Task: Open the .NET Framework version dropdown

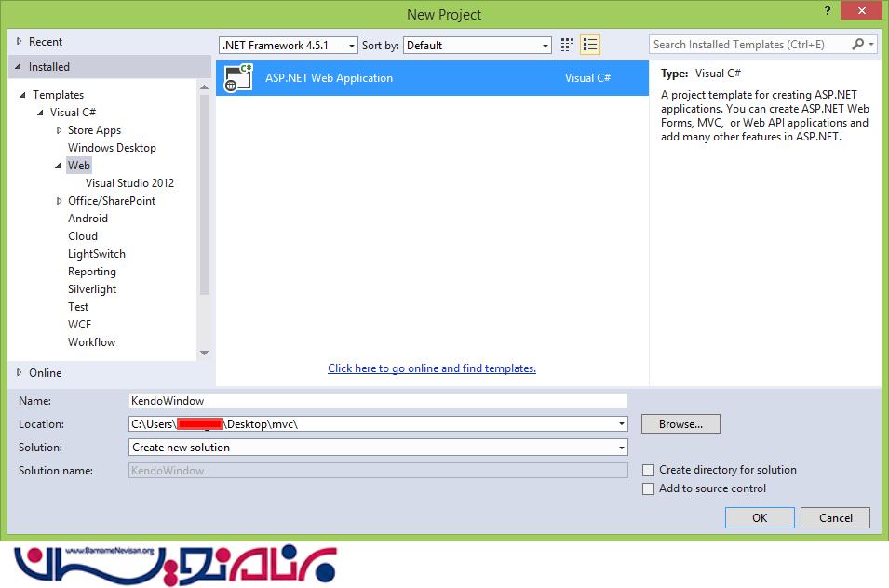Action: [x=352, y=46]
